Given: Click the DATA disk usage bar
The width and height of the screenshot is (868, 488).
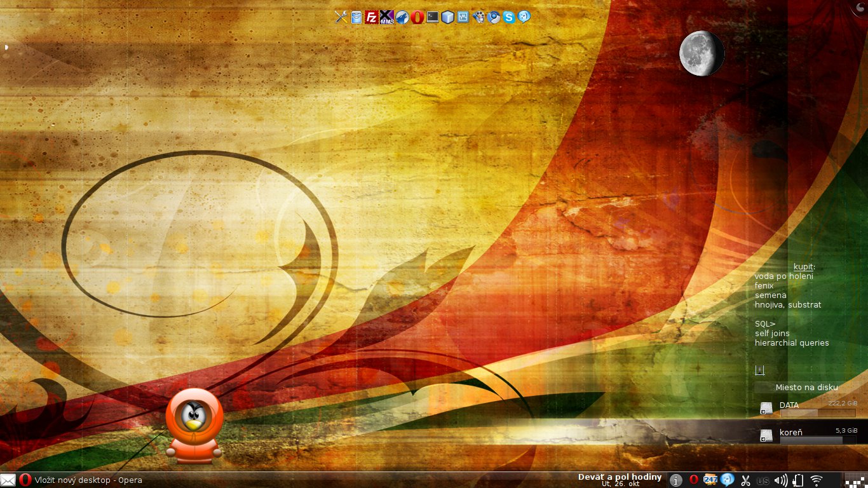Looking at the screenshot, I should click(817, 413).
